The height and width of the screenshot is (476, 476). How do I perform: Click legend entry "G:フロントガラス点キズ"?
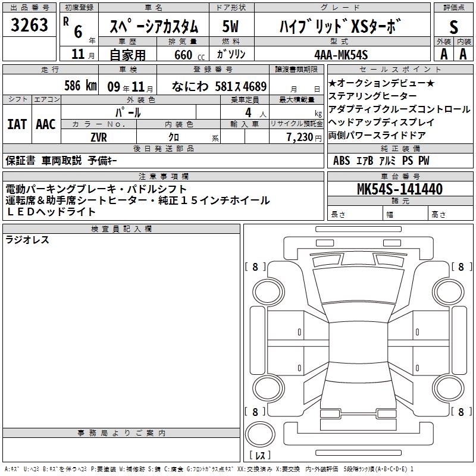210,469
